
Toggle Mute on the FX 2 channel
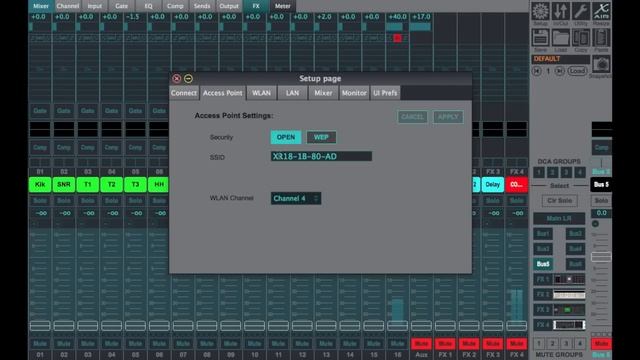tap(469, 344)
